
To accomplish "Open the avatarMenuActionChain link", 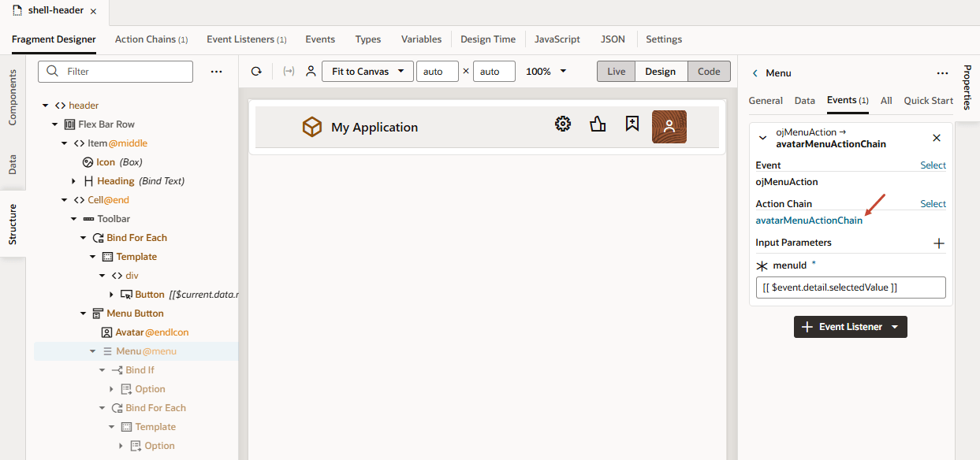I will click(808, 220).
